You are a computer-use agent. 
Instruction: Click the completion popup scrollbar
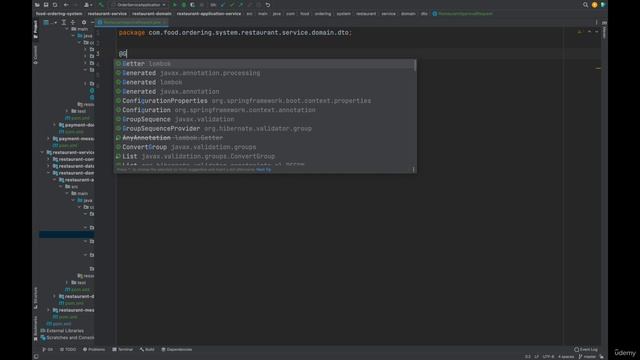(415, 65)
